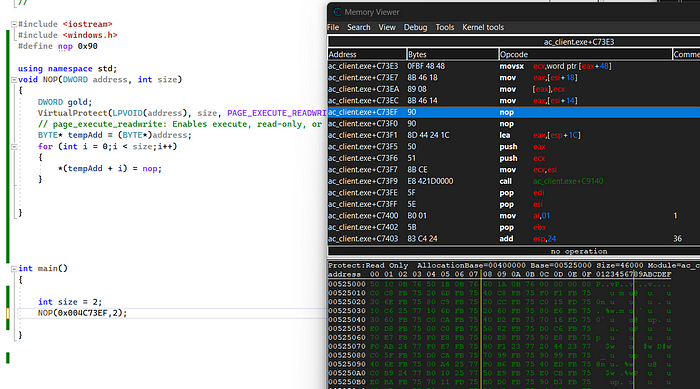Collapse the for loop block
The width and height of the screenshot is (700, 389).
14,146
